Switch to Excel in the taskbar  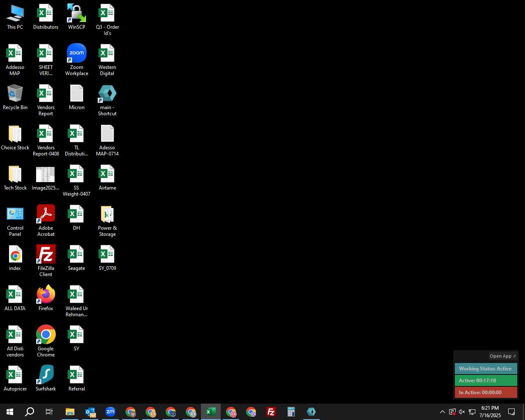211,412
